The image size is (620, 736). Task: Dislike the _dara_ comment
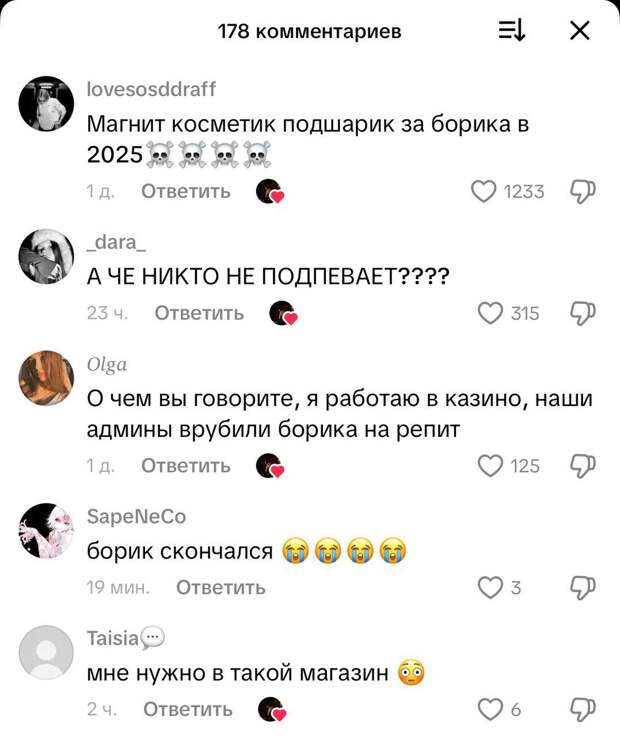pyautogui.click(x=582, y=314)
